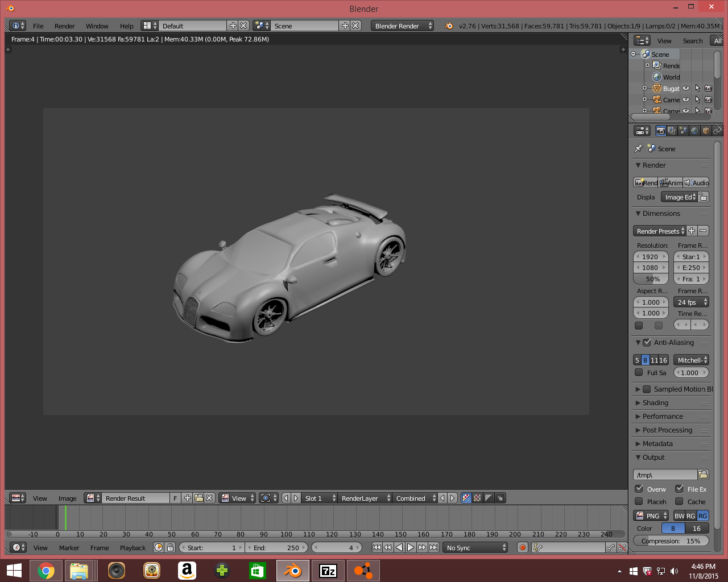This screenshot has width=728, height=582.
Task: Show color and alpha channels icon
Action: 466,498
